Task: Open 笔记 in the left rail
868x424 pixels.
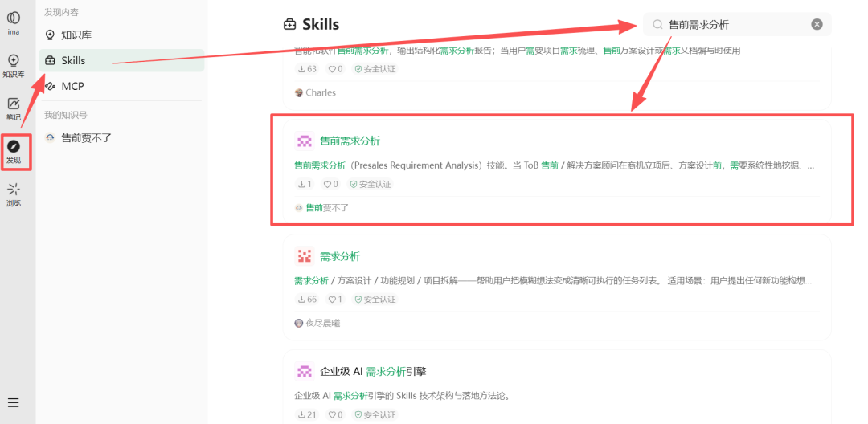Action: click(14, 108)
